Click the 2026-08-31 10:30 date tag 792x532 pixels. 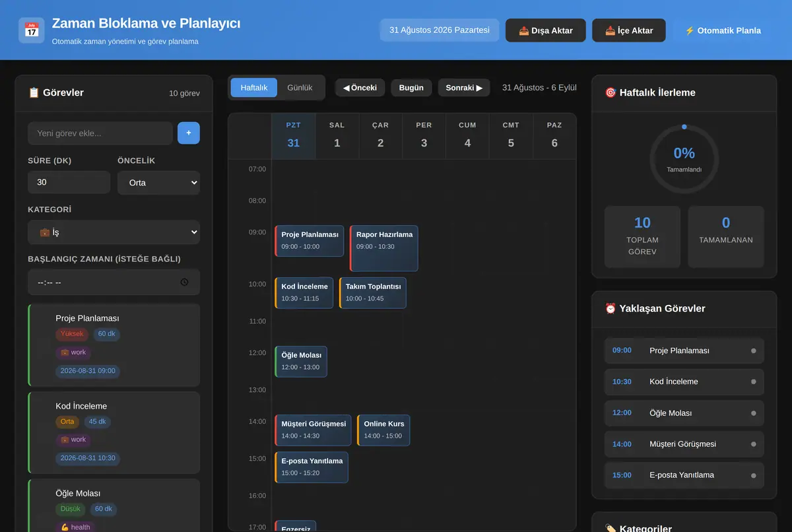coord(88,458)
